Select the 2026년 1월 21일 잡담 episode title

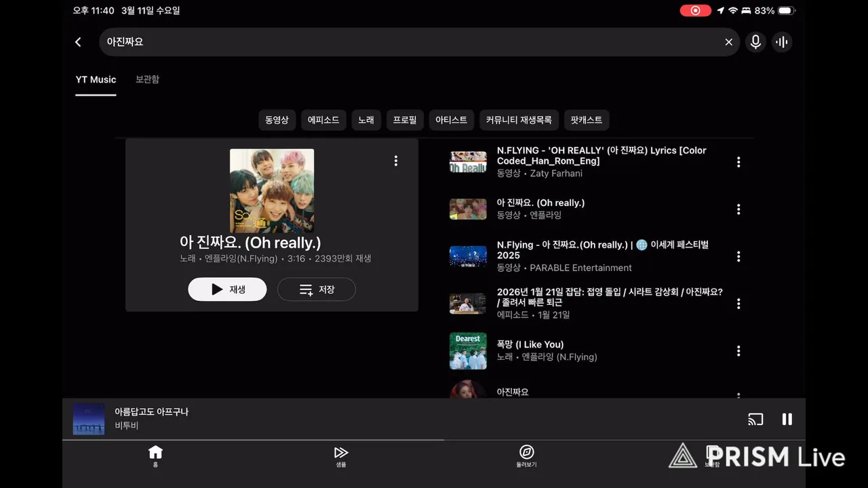(610, 297)
